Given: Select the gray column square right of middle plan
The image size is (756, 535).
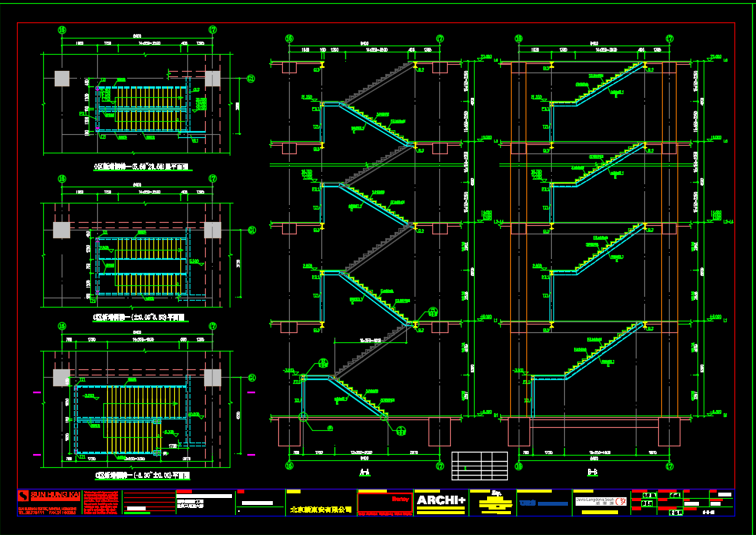Looking at the screenshot, I should [213, 230].
